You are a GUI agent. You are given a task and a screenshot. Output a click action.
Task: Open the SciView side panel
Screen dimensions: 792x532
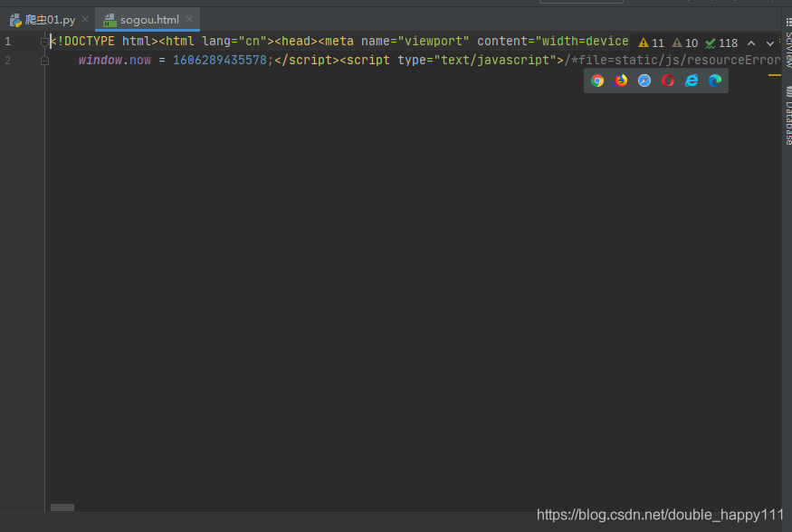point(788,43)
